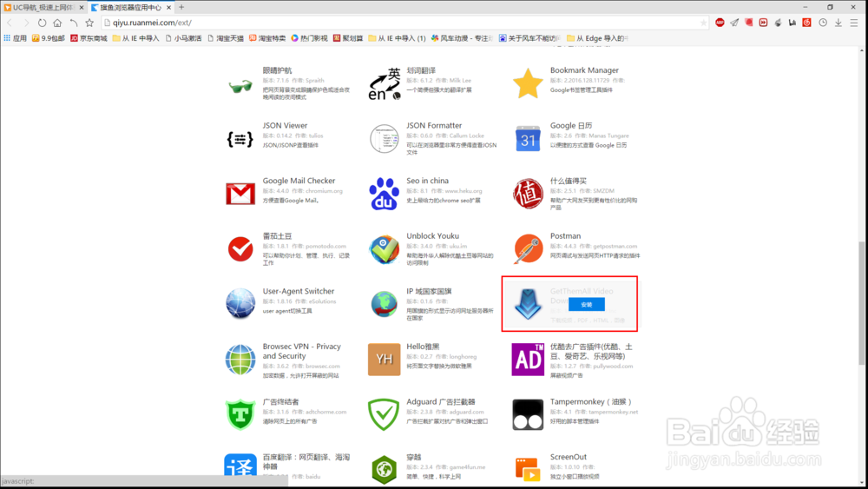868x489 pixels.
Task: Click the JSON Formatter round icon
Action: click(x=385, y=138)
